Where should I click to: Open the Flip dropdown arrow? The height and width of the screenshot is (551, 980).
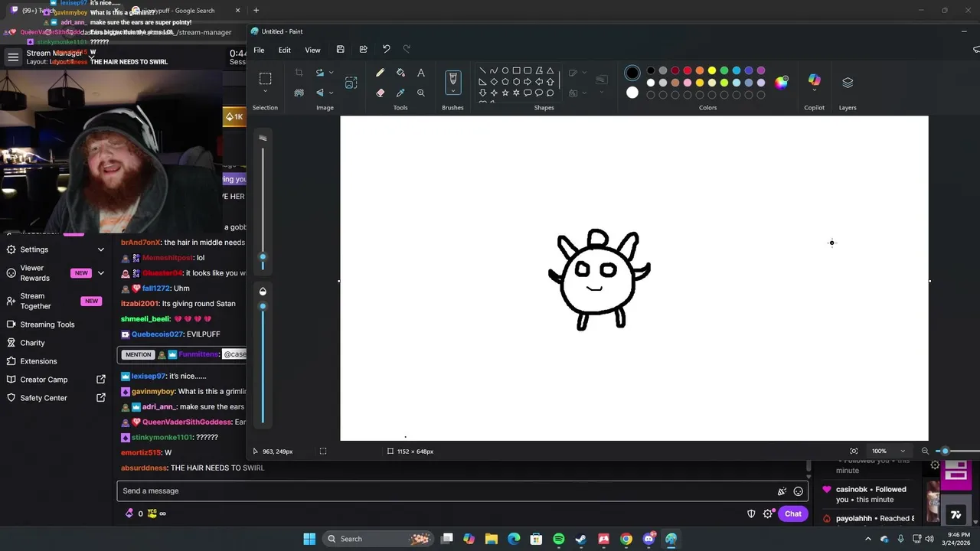coord(331,93)
